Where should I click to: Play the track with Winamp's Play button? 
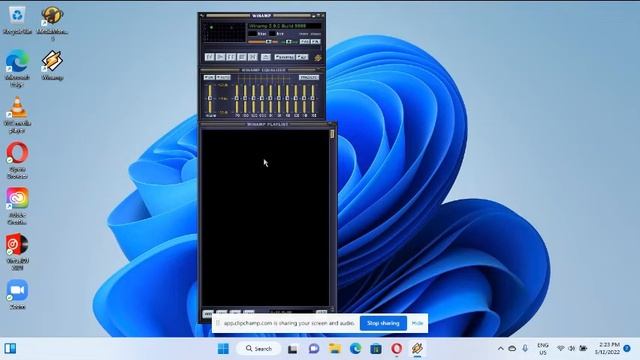click(x=220, y=57)
